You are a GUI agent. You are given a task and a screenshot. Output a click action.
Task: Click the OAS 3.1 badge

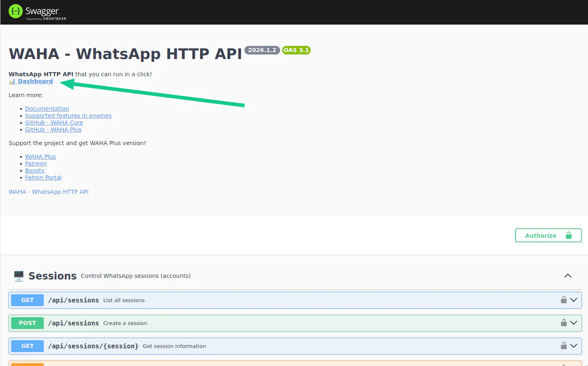tap(296, 50)
